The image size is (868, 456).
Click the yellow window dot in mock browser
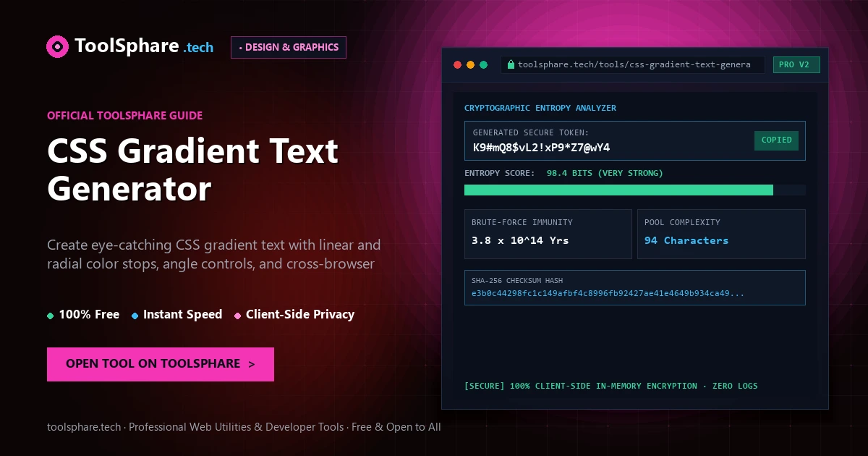coord(470,64)
